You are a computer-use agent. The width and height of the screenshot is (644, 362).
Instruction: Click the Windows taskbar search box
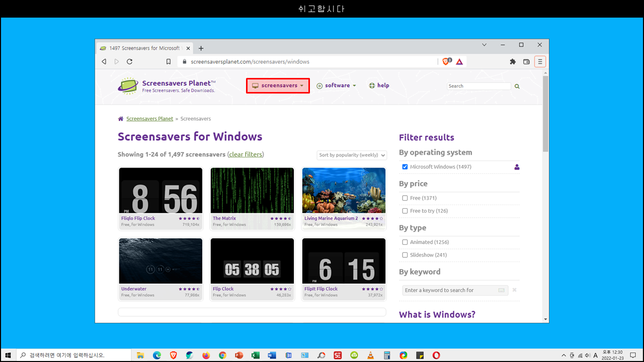tap(73, 355)
